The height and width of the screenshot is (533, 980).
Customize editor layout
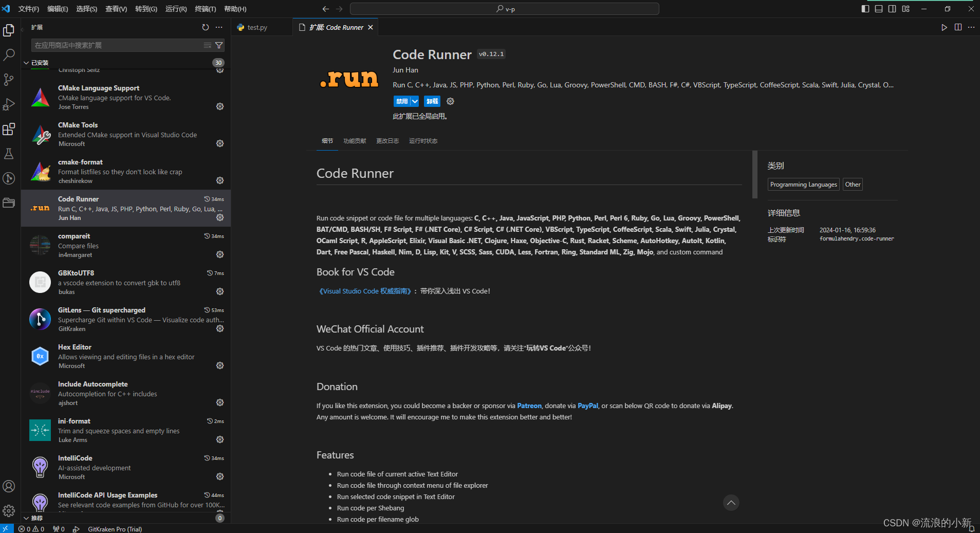coord(905,9)
